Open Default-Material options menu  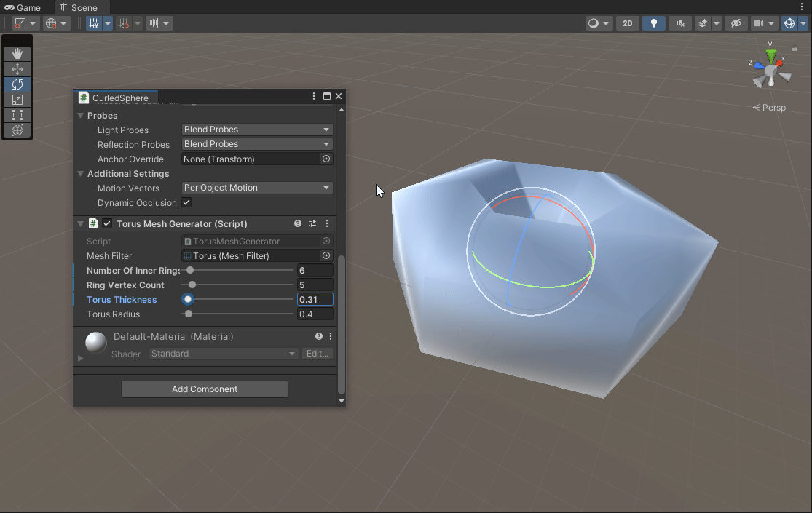pos(331,336)
